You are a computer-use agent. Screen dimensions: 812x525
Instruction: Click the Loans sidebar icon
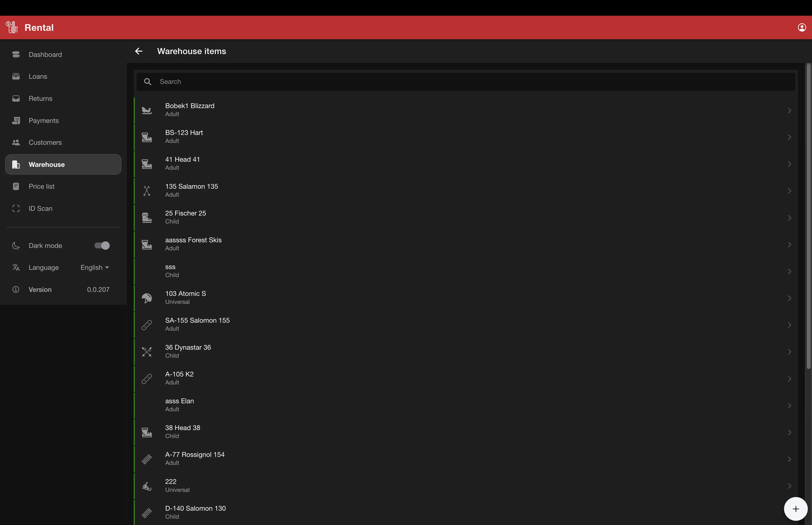pos(16,76)
